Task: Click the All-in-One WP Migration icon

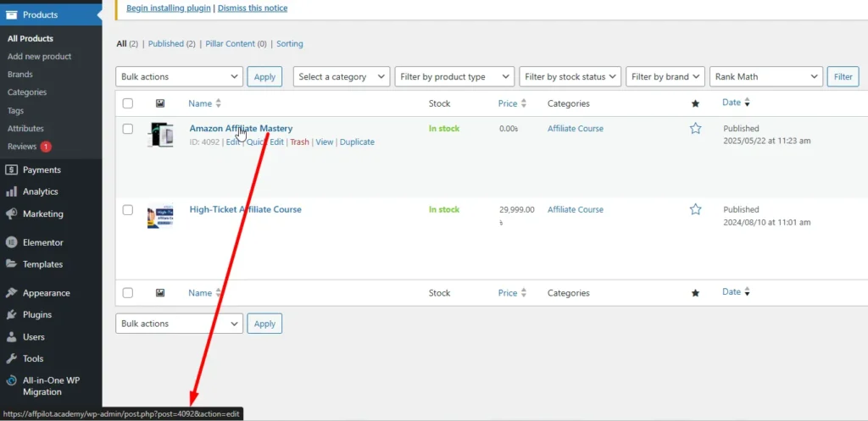Action: [11, 380]
